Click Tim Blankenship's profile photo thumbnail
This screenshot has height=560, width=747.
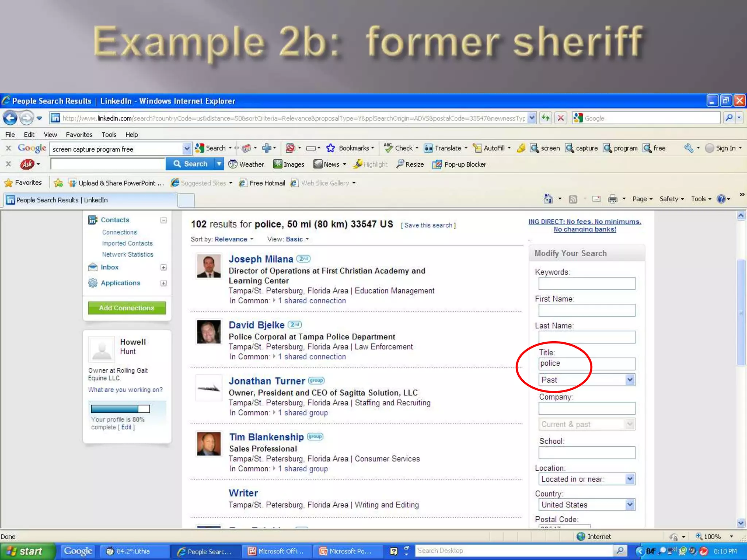point(209,444)
